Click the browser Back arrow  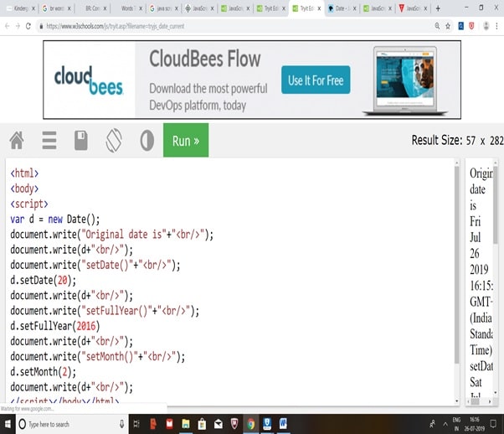[7, 26]
